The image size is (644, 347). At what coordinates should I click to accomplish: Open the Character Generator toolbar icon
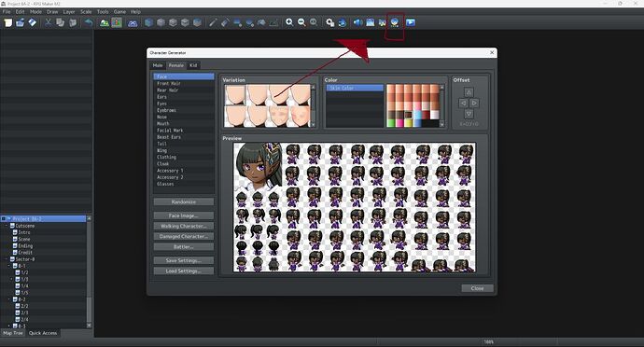(395, 22)
